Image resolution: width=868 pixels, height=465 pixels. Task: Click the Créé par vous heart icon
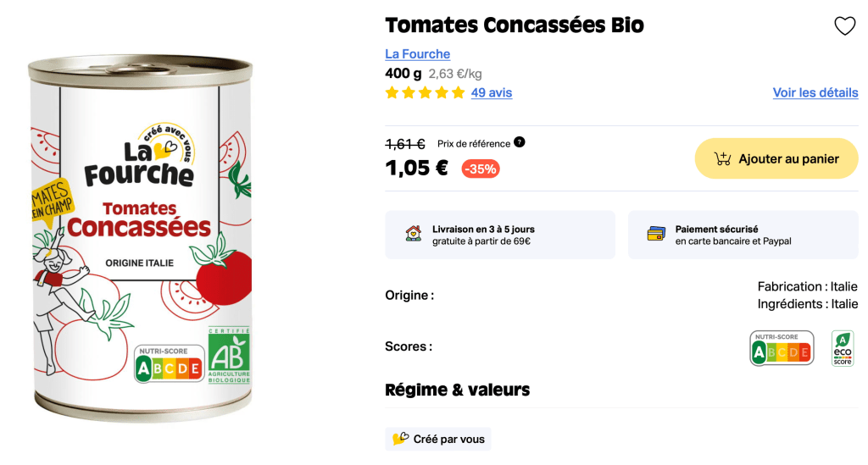point(400,440)
